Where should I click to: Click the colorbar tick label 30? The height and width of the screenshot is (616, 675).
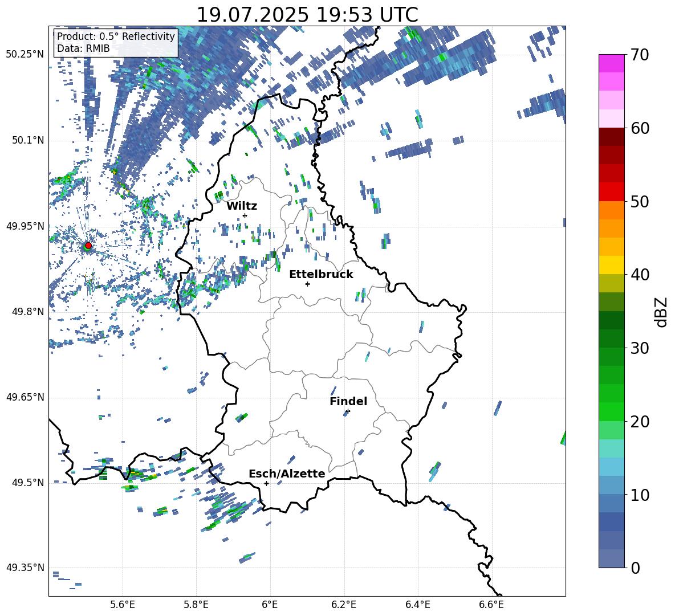[640, 348]
